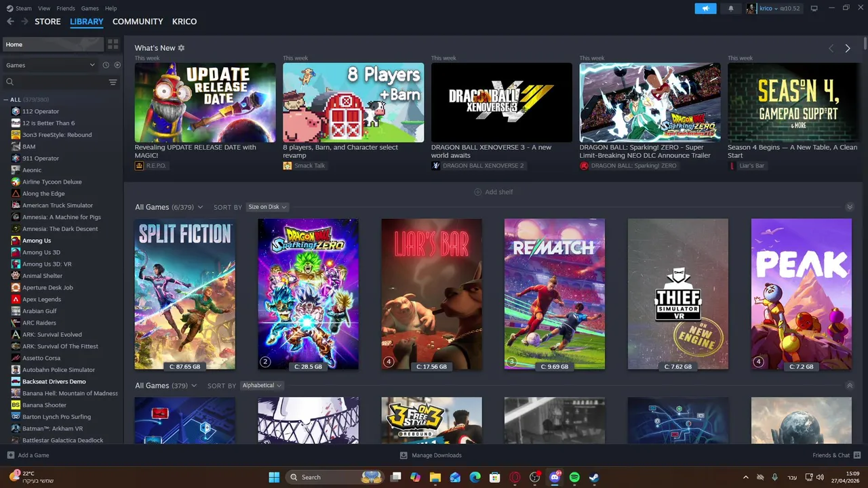Open What's New settings gear
The image size is (868, 488).
point(181,48)
